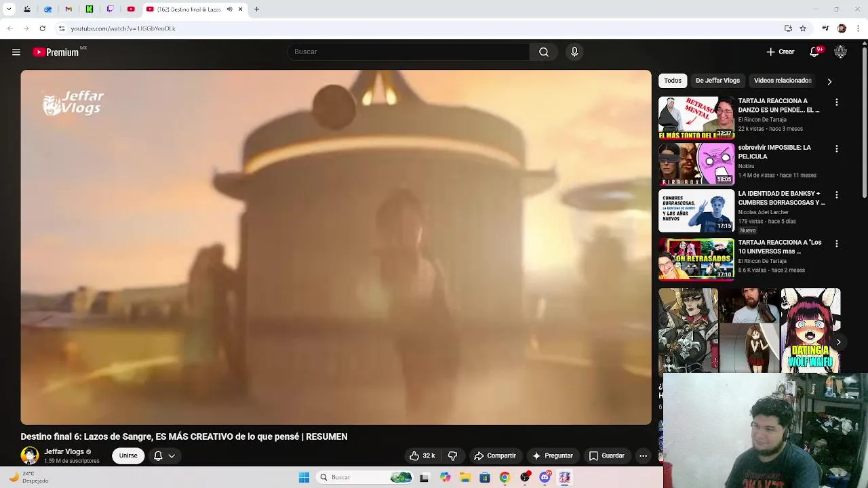Image resolution: width=868 pixels, height=488 pixels.
Task: Open Chrome media control icon
Action: coord(825,28)
